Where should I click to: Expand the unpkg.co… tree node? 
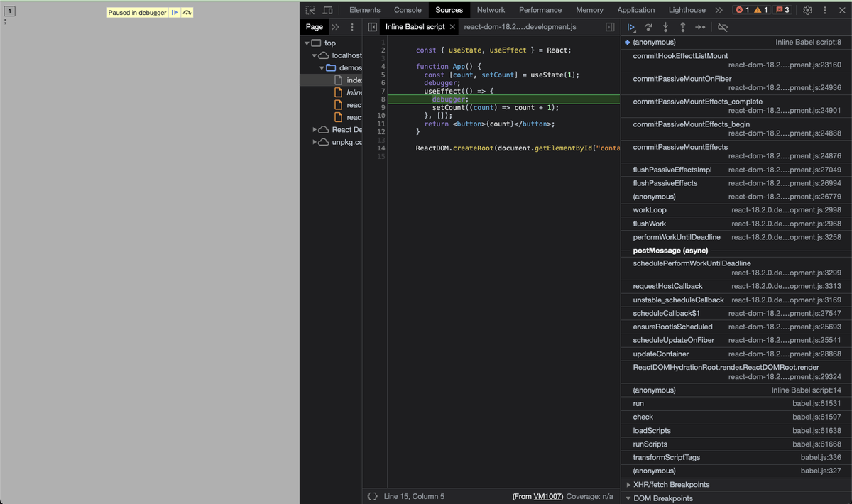click(315, 142)
